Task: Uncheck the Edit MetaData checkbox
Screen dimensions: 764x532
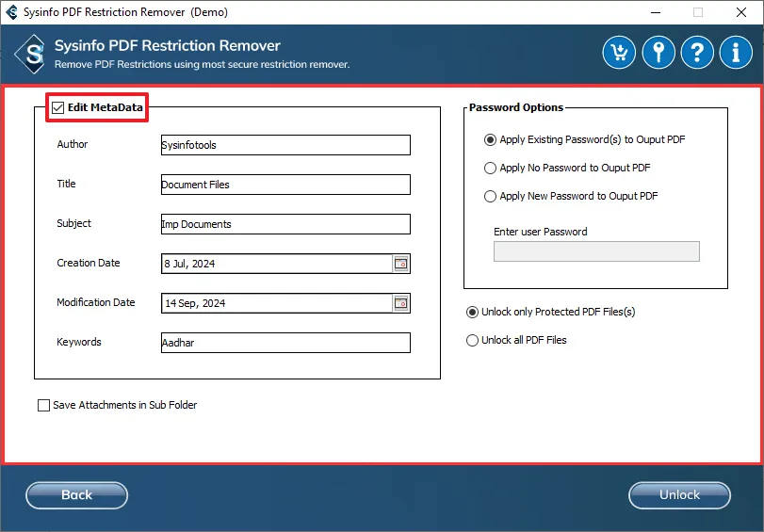Action: [x=58, y=107]
